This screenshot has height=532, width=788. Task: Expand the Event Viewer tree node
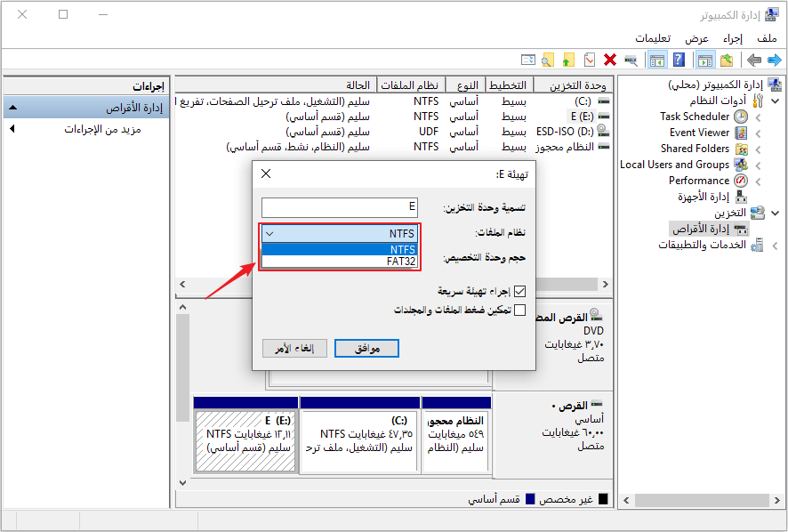click(758, 133)
